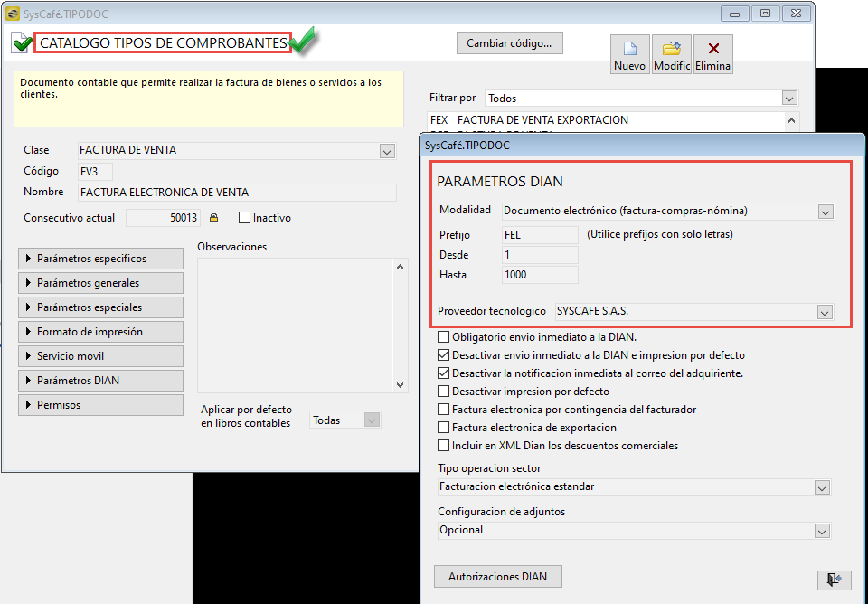Click the Desde input field
The height and width of the screenshot is (604, 868).
tap(540, 255)
